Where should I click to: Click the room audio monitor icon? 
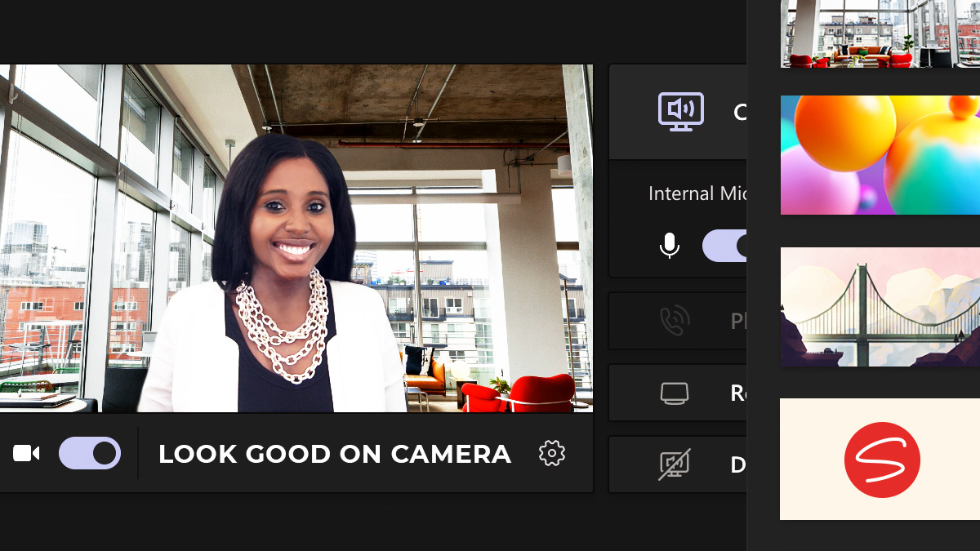pos(675,393)
